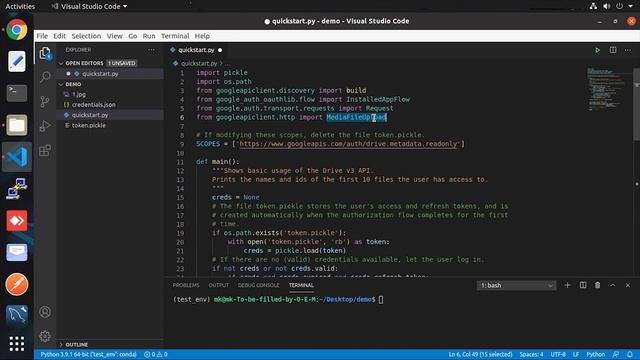Open the Go menu
The height and width of the screenshot is (360, 640).
point(133,36)
